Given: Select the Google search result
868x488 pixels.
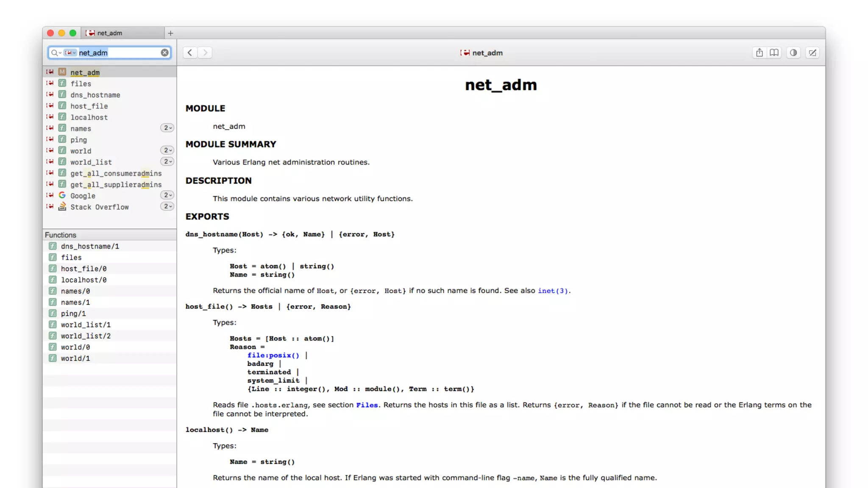Looking at the screenshot, I should point(83,196).
